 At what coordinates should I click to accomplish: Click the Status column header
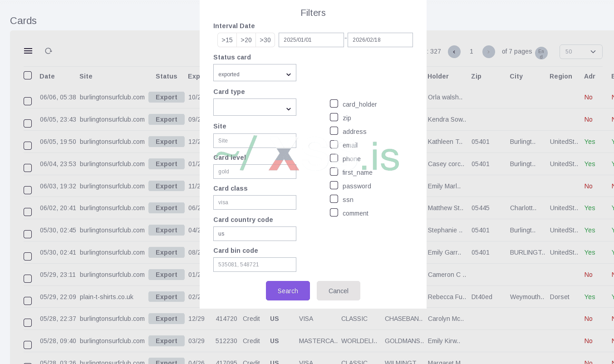coord(167,76)
